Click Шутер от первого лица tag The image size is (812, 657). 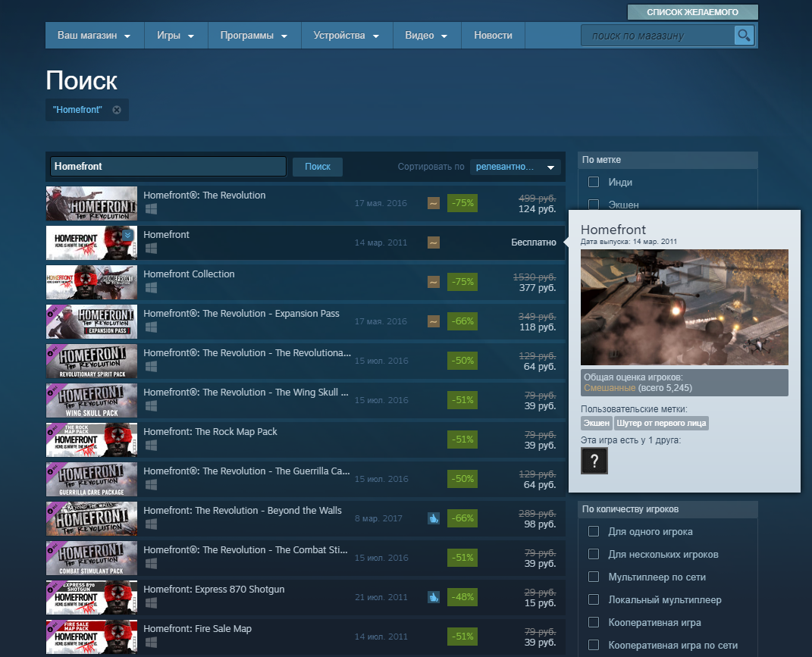[661, 423]
